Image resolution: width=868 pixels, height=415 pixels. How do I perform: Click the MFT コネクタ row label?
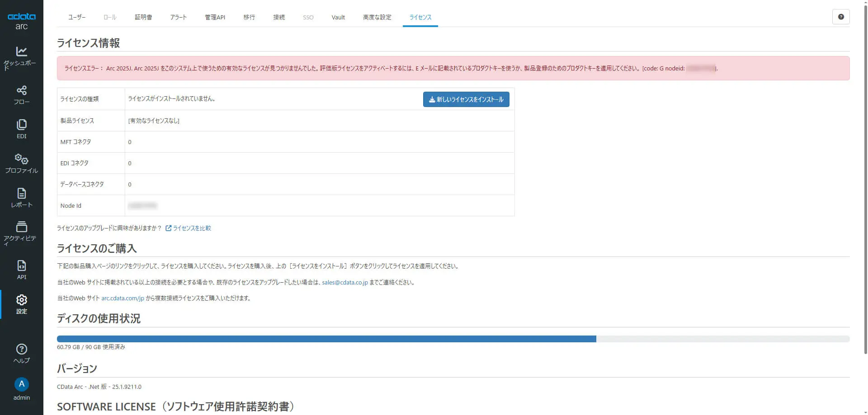click(x=75, y=142)
